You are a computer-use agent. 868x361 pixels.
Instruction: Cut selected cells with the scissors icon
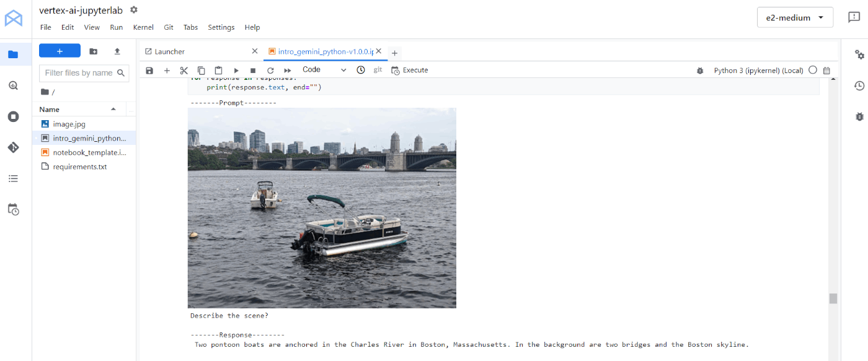tap(184, 71)
